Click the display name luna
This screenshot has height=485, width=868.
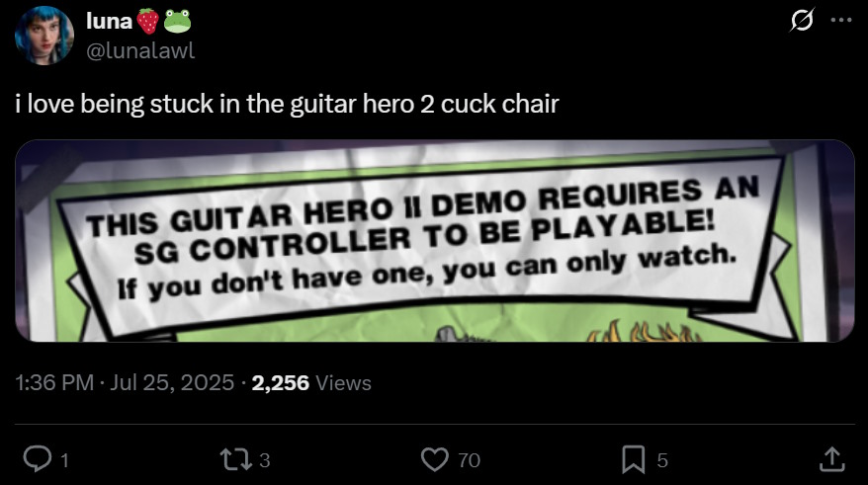109,21
